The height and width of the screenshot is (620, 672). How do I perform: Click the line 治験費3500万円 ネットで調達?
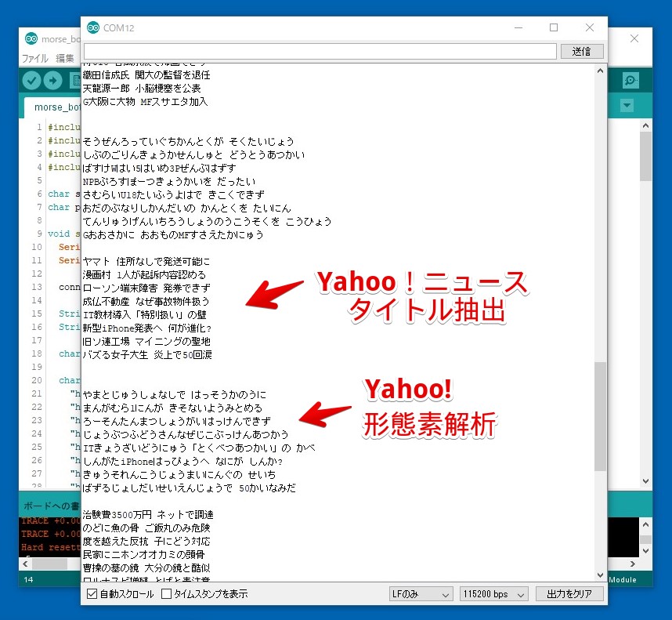point(148,514)
